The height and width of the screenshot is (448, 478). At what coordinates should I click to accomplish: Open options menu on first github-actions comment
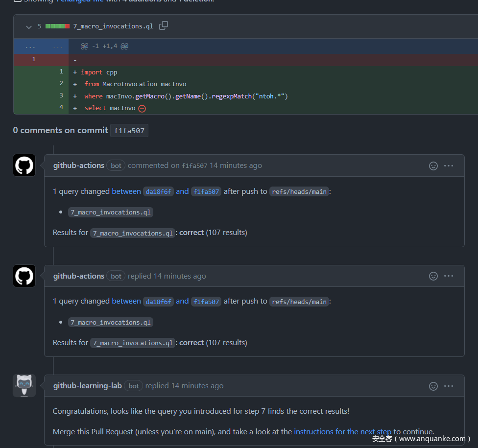tap(449, 166)
